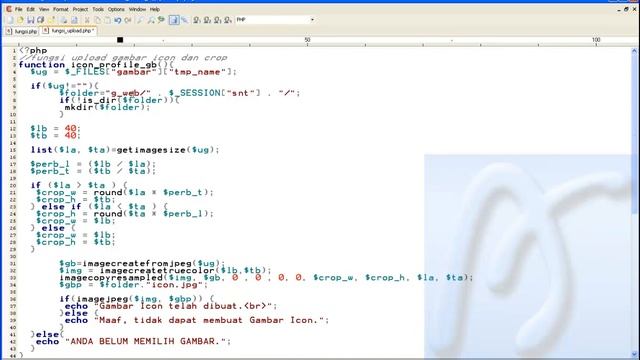Create a new document with the New icon

tap(10, 20)
